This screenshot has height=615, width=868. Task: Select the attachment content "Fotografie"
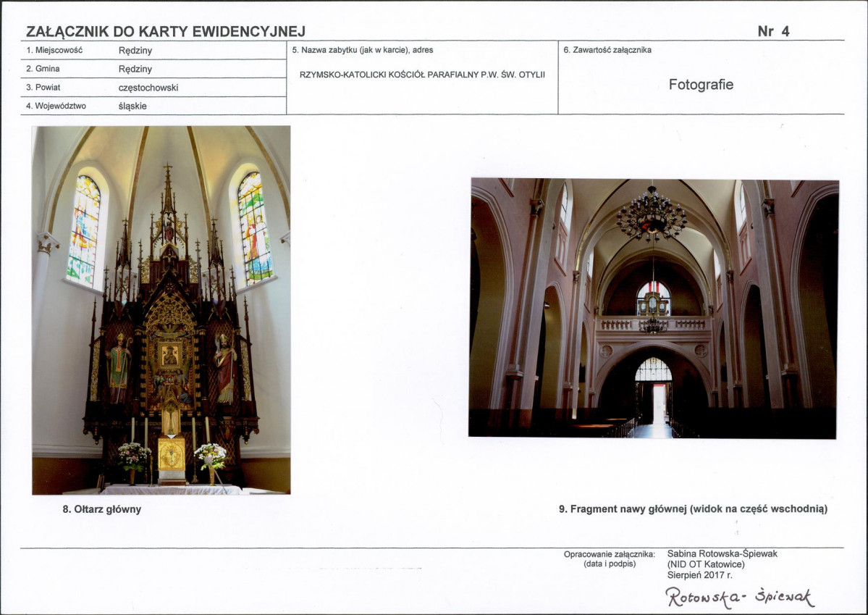(x=701, y=85)
